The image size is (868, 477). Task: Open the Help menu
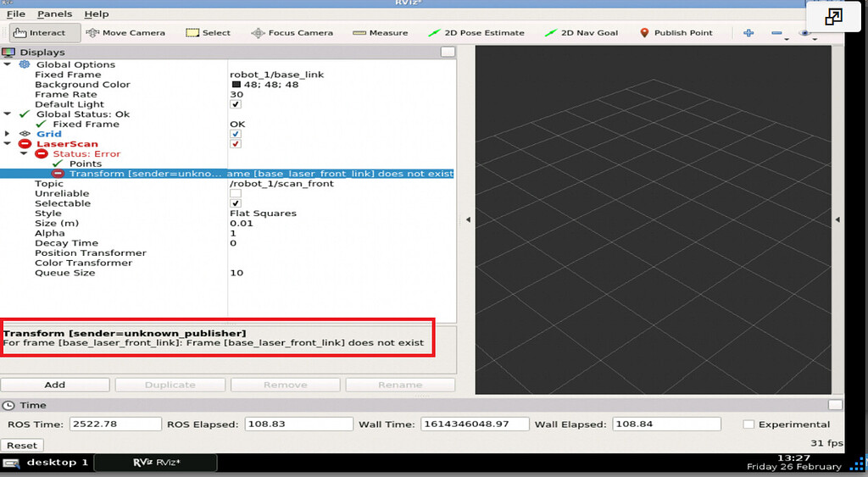pyautogui.click(x=97, y=14)
